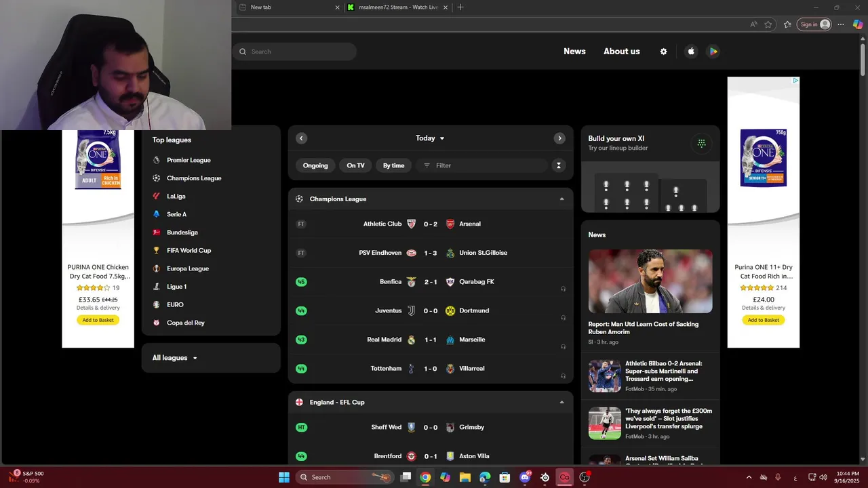Open Microsoft Store from the taskbar
The image size is (868, 488).
[505, 477]
